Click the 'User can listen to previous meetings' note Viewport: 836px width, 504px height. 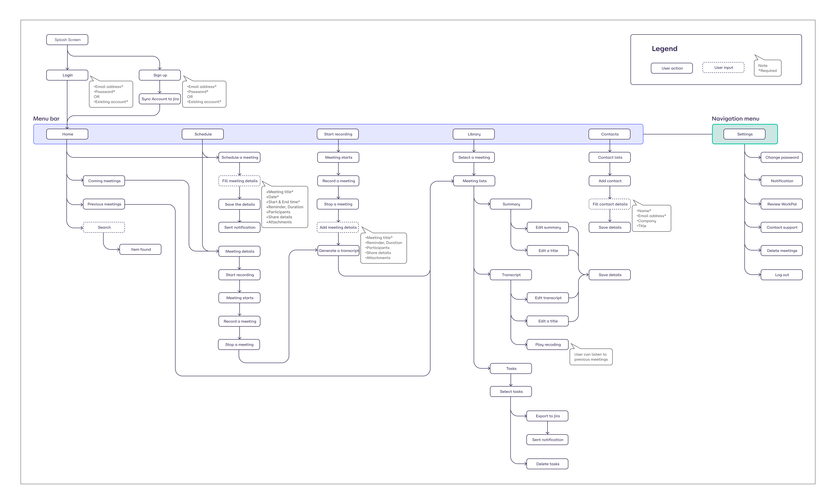(x=591, y=357)
